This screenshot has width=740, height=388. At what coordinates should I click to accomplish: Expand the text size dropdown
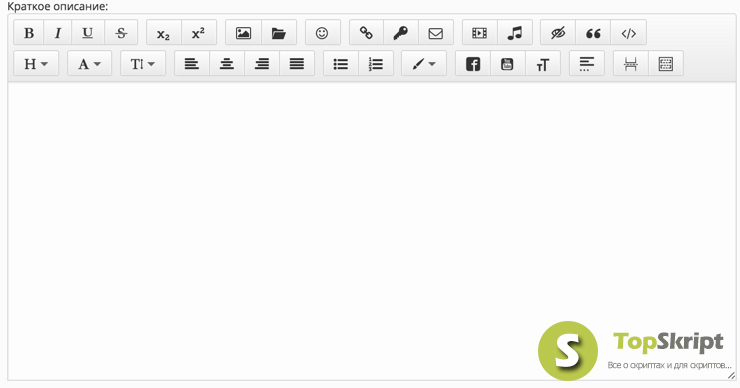(x=143, y=64)
